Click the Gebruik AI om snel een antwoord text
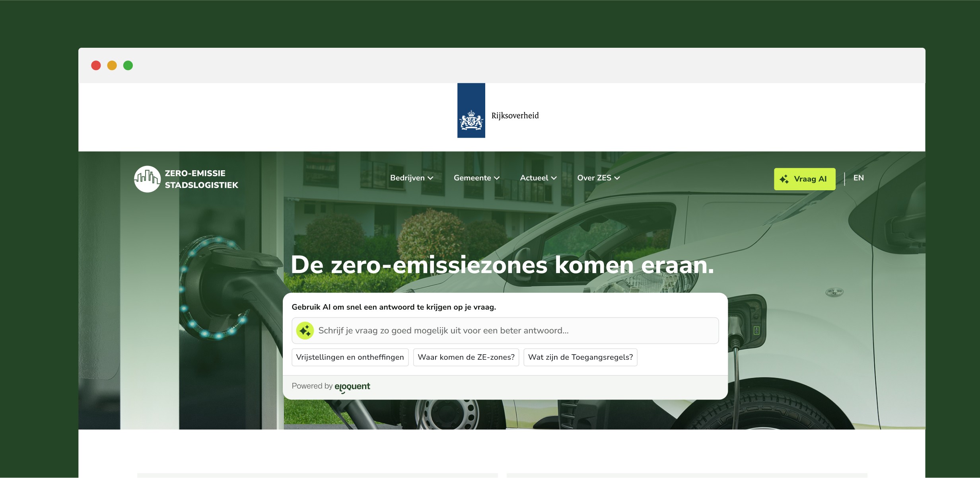 pos(394,307)
